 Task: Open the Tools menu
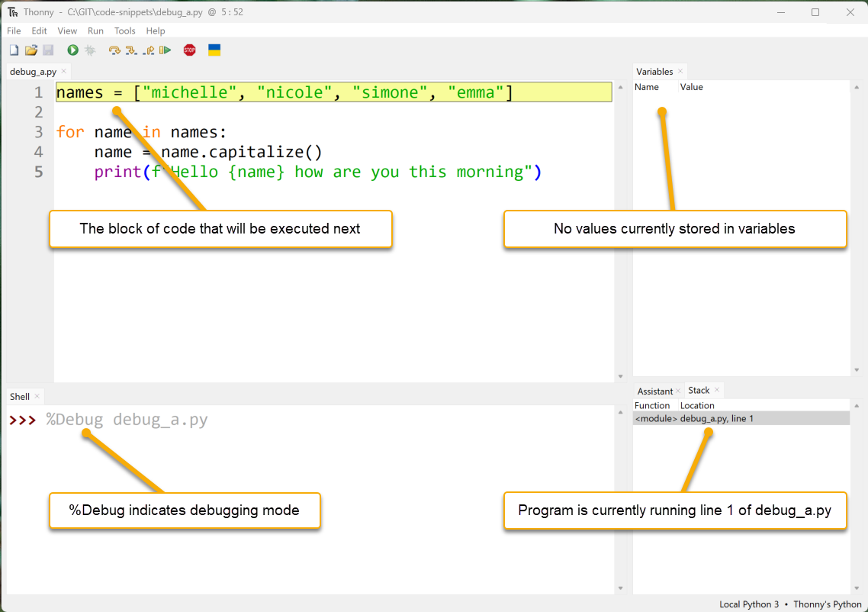pyautogui.click(x=124, y=31)
